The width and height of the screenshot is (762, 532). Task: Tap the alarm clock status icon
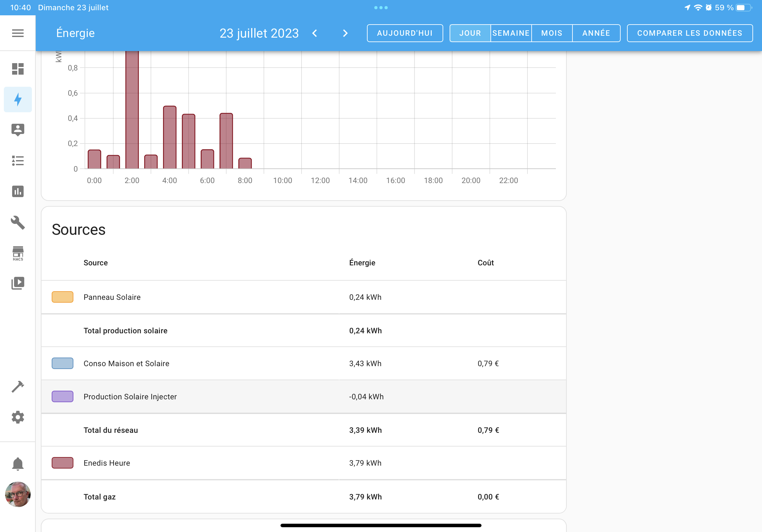[x=709, y=7]
